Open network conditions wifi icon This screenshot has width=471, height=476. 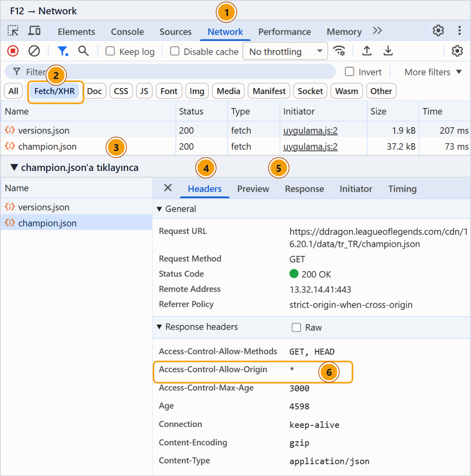click(x=339, y=51)
